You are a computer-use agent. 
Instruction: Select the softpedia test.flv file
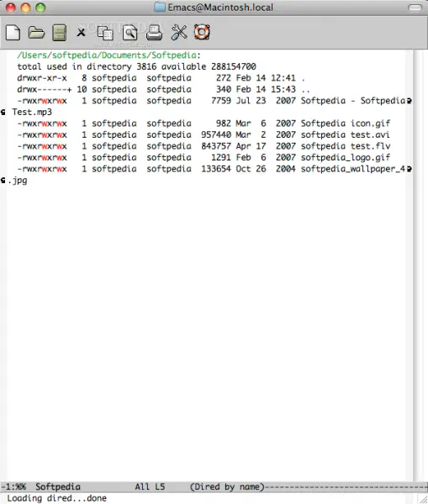(346, 146)
